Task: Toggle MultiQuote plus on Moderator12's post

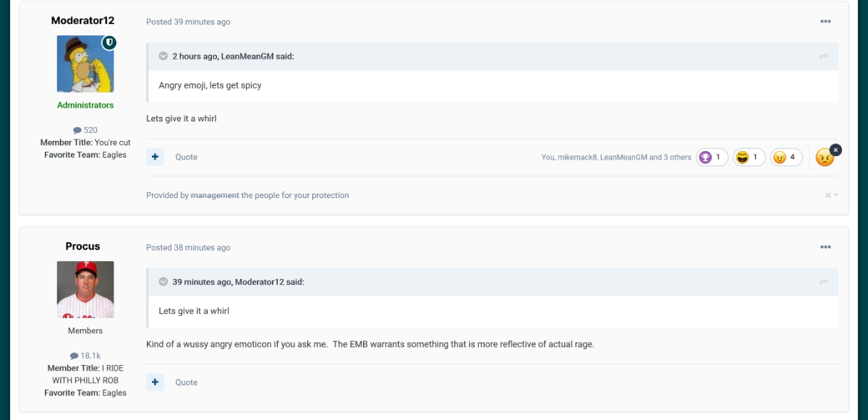Action: tap(155, 157)
